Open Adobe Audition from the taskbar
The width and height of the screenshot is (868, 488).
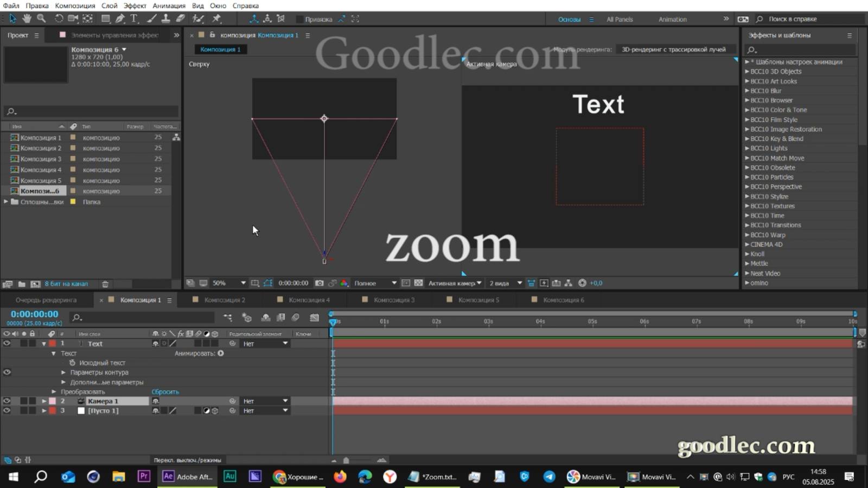pos(230,477)
